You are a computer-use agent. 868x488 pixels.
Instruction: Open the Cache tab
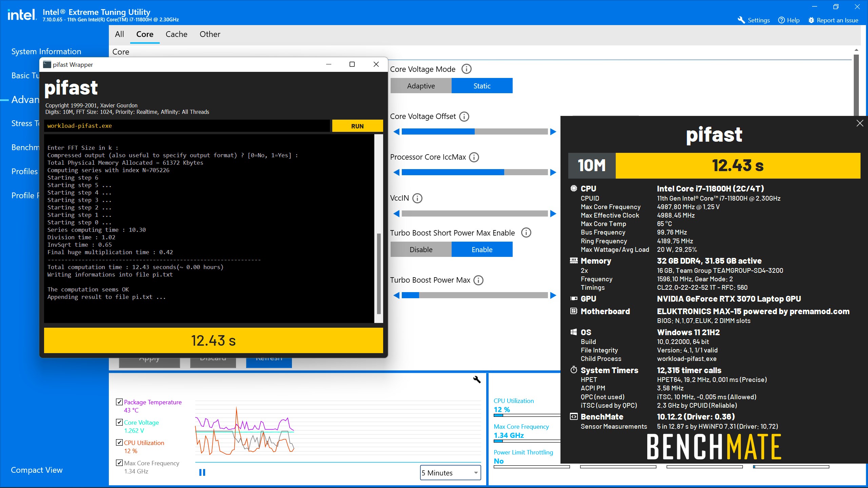pyautogui.click(x=176, y=34)
